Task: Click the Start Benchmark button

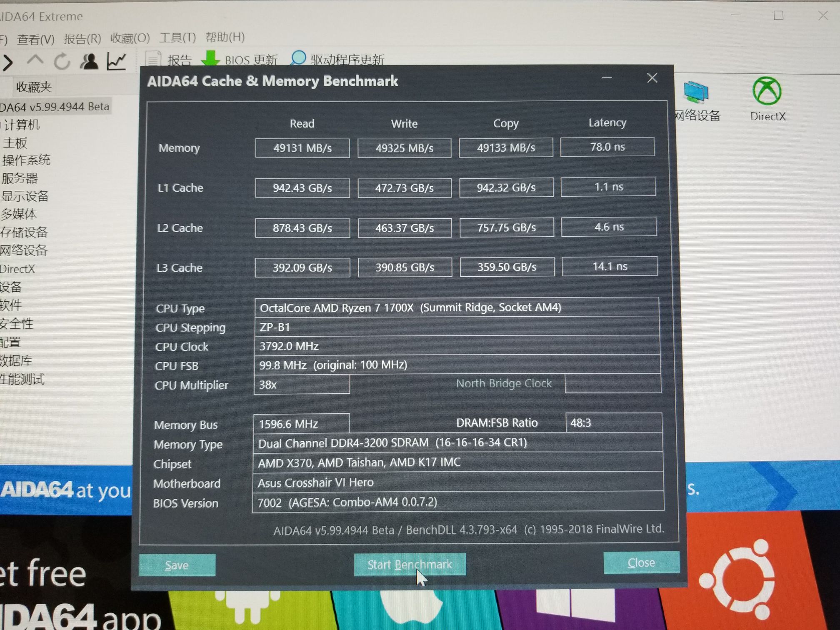Action: [x=410, y=564]
